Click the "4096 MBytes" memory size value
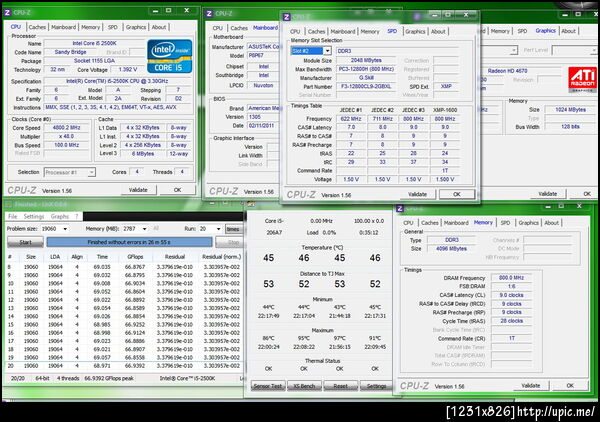Screen dimensions: 600x422 (x=451, y=249)
